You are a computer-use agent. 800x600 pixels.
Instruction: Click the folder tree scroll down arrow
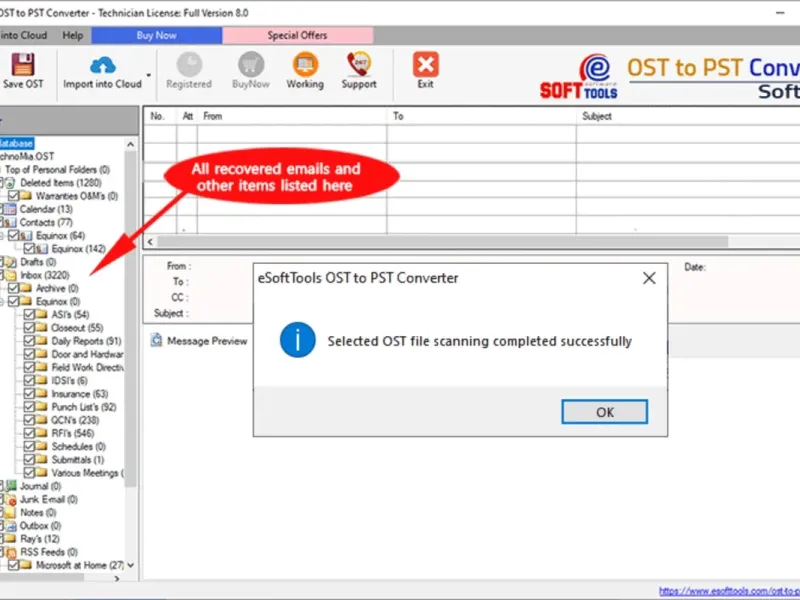pyautogui.click(x=131, y=565)
